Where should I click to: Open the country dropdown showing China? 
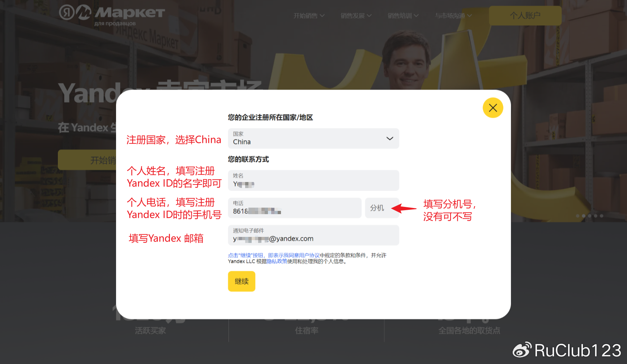313,138
